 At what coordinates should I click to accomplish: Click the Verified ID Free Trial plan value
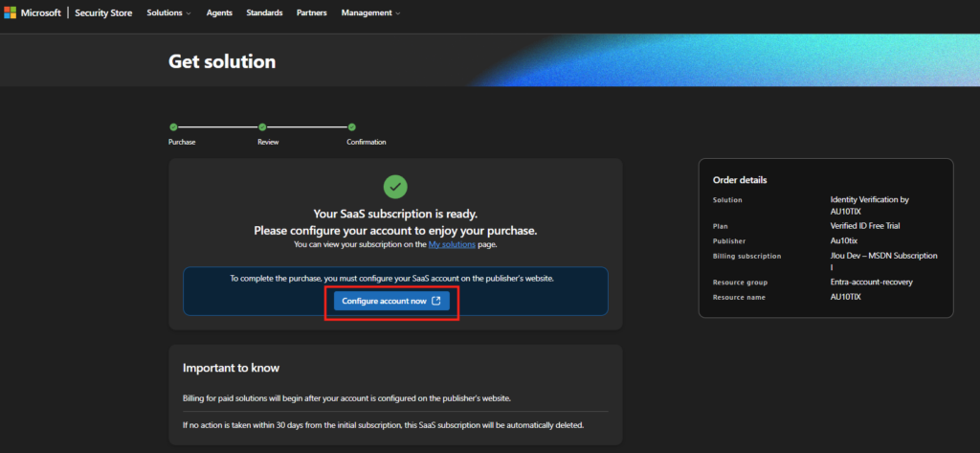pos(866,226)
